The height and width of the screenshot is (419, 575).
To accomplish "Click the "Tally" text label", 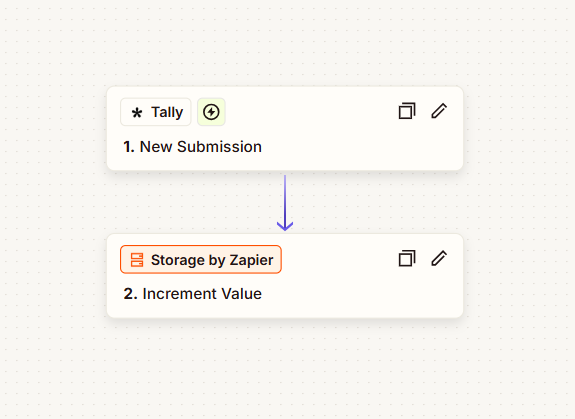I will 167,112.
